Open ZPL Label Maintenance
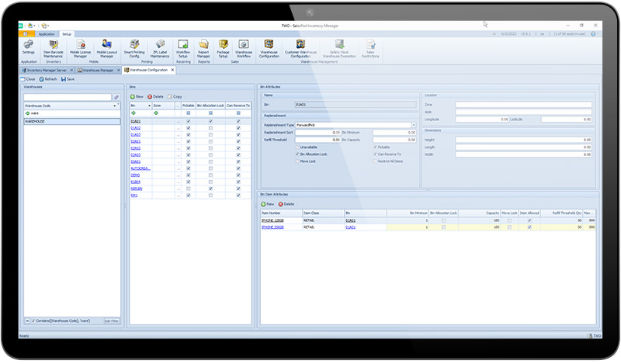The width and height of the screenshot is (621, 364). pos(160,49)
